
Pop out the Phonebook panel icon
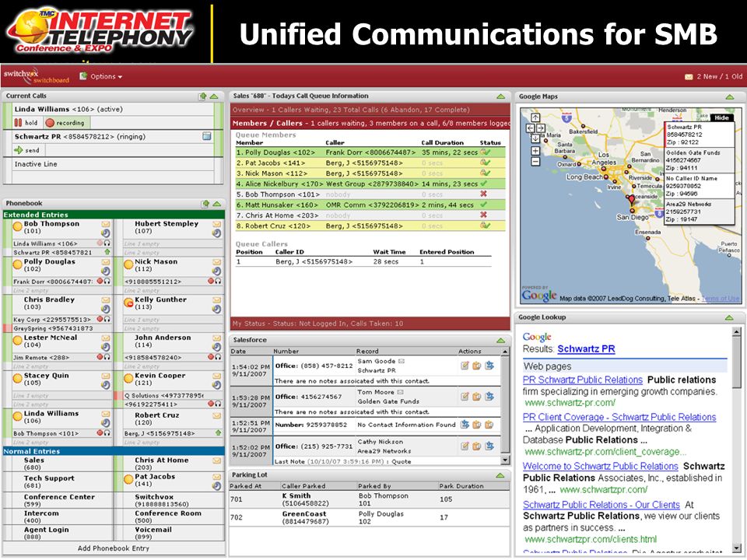(x=205, y=204)
